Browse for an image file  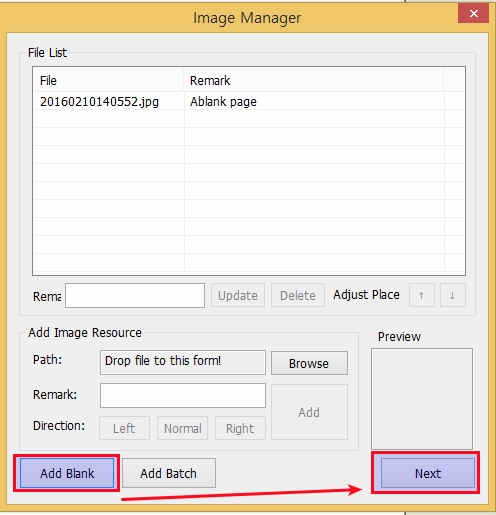pos(309,363)
